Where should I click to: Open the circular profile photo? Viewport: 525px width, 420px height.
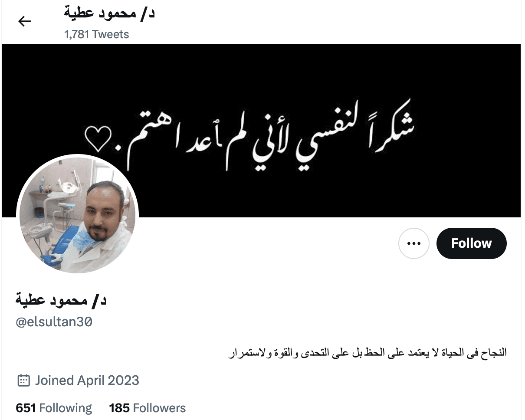(77, 215)
